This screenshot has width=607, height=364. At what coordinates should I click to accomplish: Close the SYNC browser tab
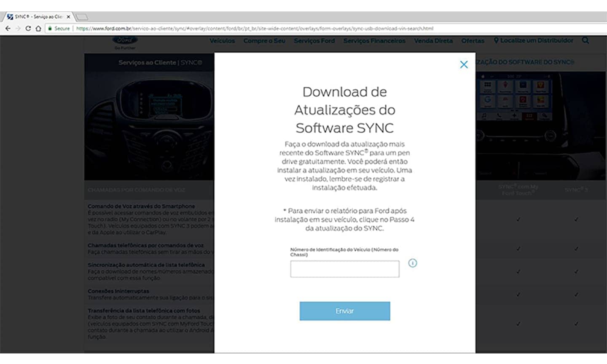coord(68,17)
